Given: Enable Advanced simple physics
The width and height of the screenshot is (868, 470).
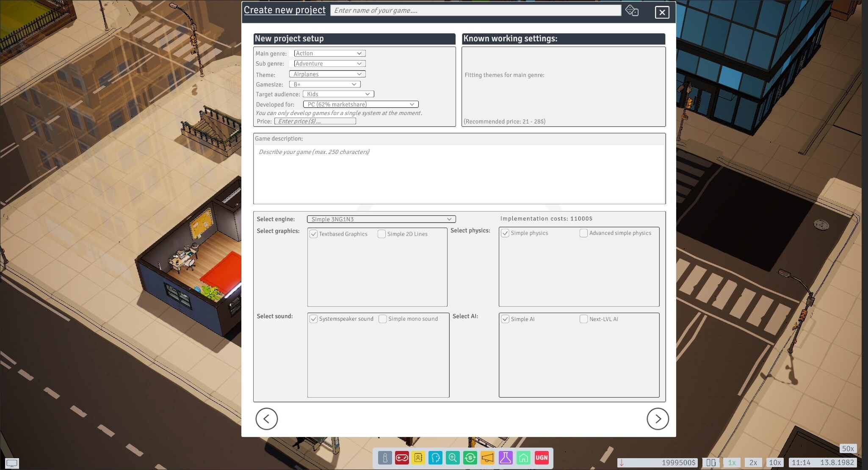Looking at the screenshot, I should (x=583, y=233).
